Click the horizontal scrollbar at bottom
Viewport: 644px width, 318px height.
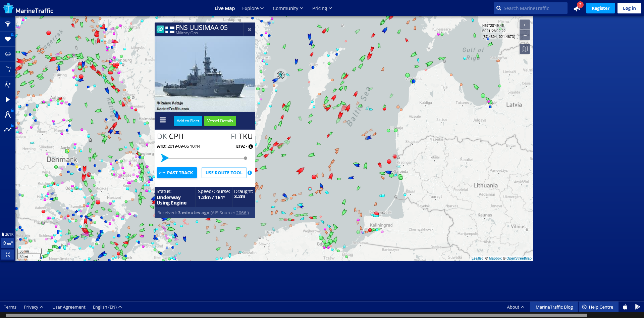point(297,315)
